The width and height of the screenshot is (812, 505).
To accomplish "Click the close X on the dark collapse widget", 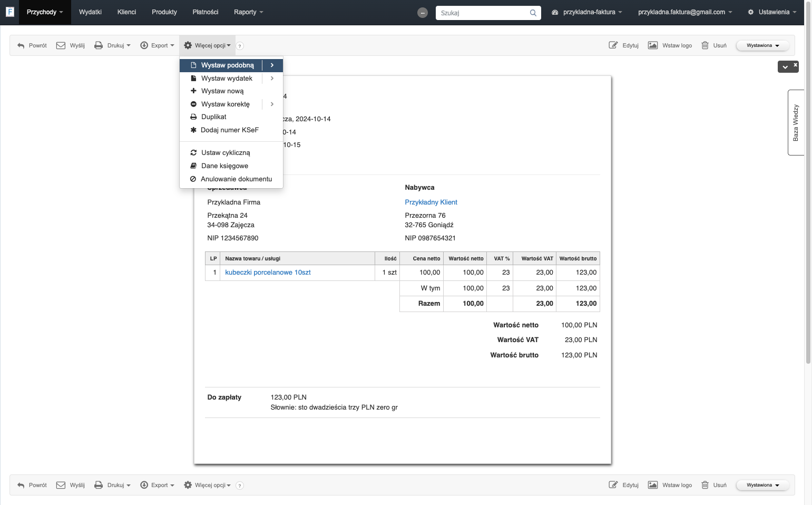I will click(x=796, y=64).
